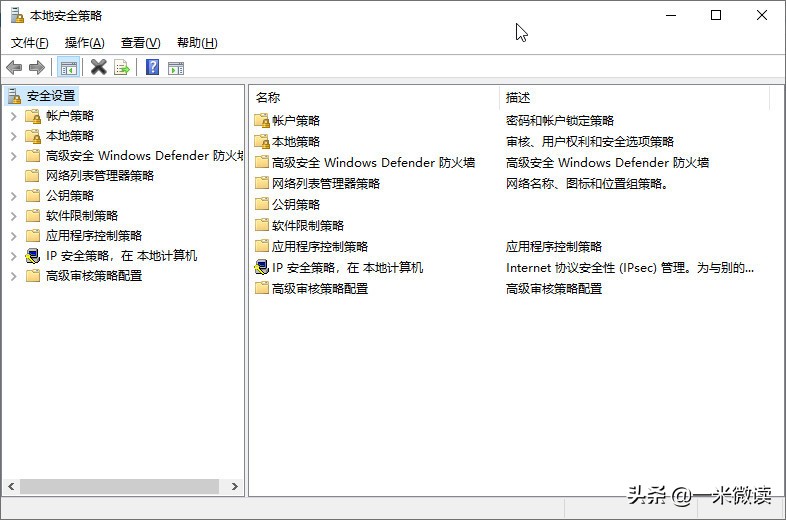Expand the 公钥策略 tree node

pos(14,196)
